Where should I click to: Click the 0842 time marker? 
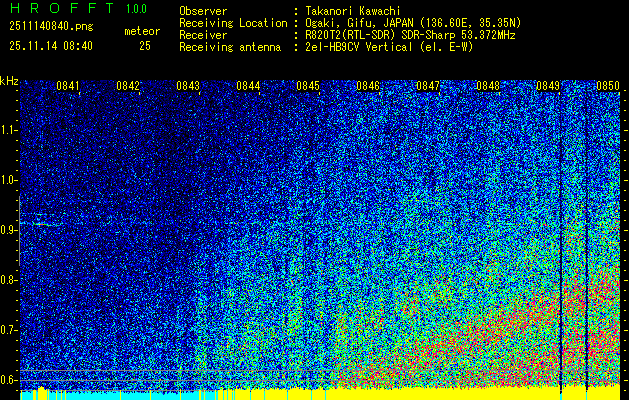[128, 86]
